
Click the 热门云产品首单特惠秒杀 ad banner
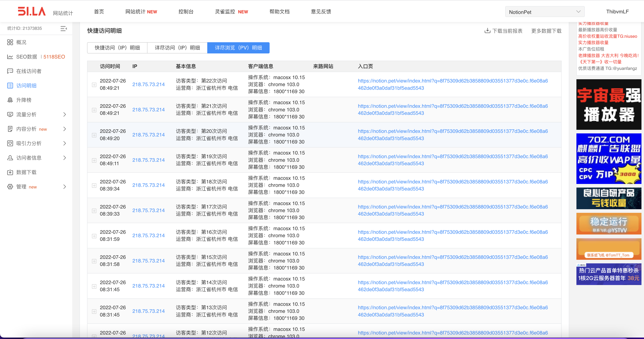[609, 274]
